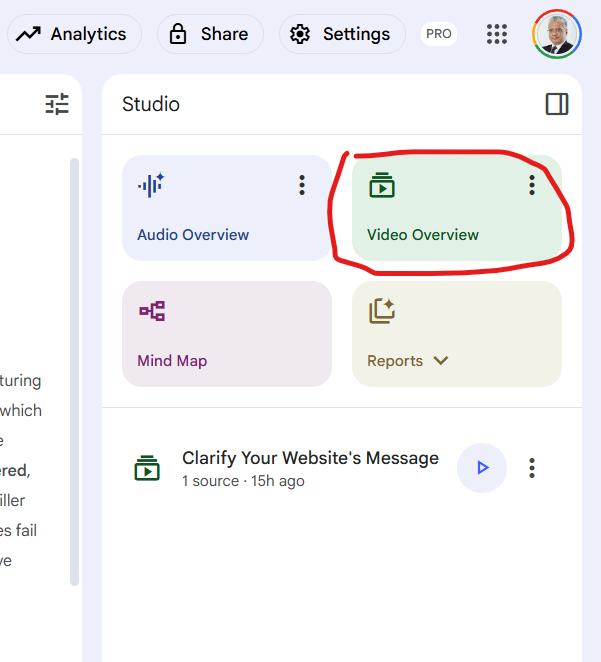
Task: Create a Video Overview
Action: (457, 208)
